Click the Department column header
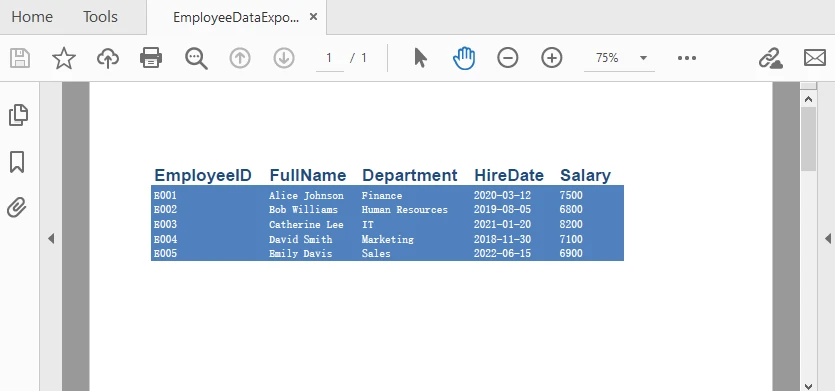Image resolution: width=835 pixels, height=391 pixels. pyautogui.click(x=410, y=175)
